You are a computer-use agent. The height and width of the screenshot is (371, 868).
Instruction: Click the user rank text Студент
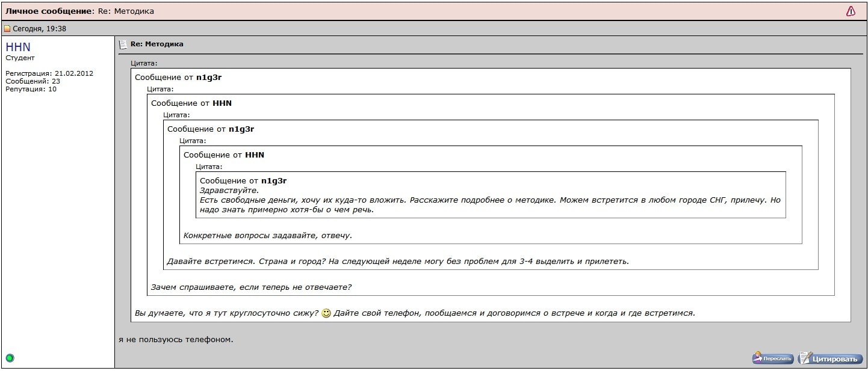pyautogui.click(x=20, y=58)
